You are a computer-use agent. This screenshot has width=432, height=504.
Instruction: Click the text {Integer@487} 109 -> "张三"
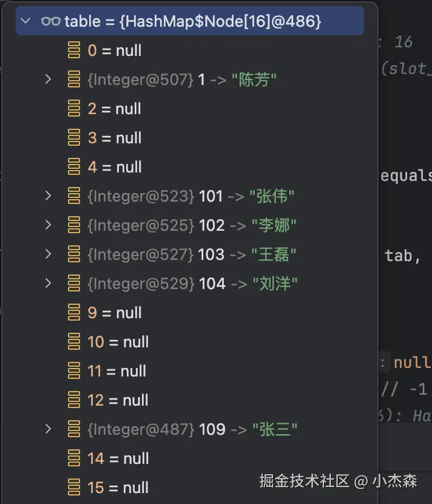click(192, 429)
